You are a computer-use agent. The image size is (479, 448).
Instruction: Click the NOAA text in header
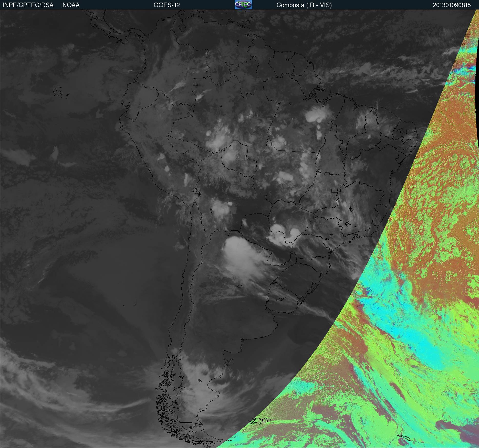click(x=71, y=5)
